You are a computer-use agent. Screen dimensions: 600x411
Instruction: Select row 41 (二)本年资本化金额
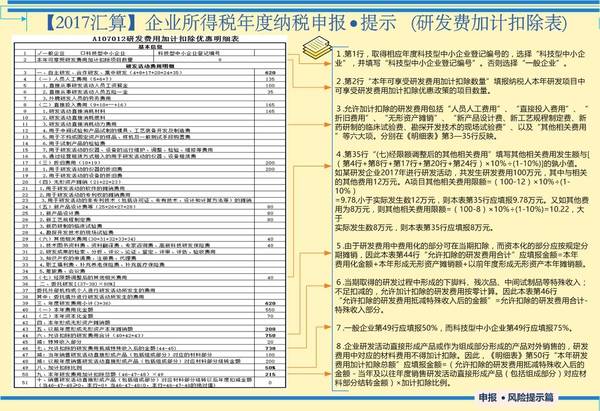click(150, 316)
